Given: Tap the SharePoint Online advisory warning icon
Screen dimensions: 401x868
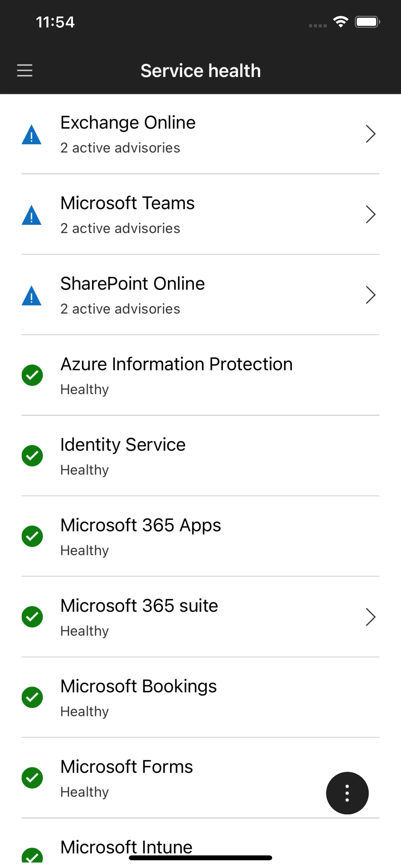Looking at the screenshot, I should [31, 295].
